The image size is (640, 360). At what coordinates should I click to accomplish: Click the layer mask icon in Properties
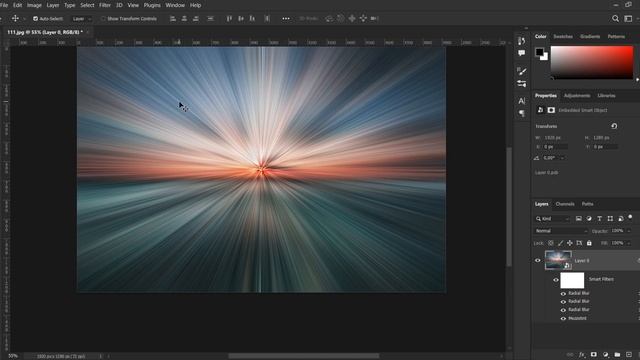point(551,110)
